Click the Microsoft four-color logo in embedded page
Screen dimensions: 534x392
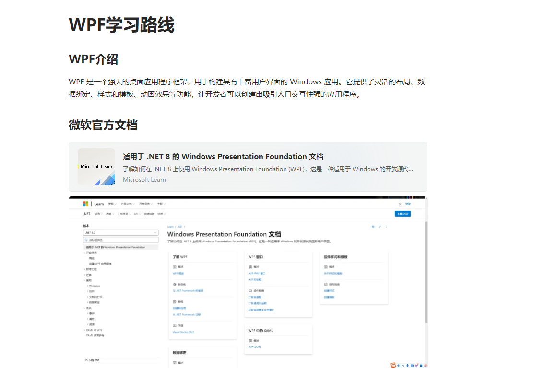pyautogui.click(x=85, y=204)
